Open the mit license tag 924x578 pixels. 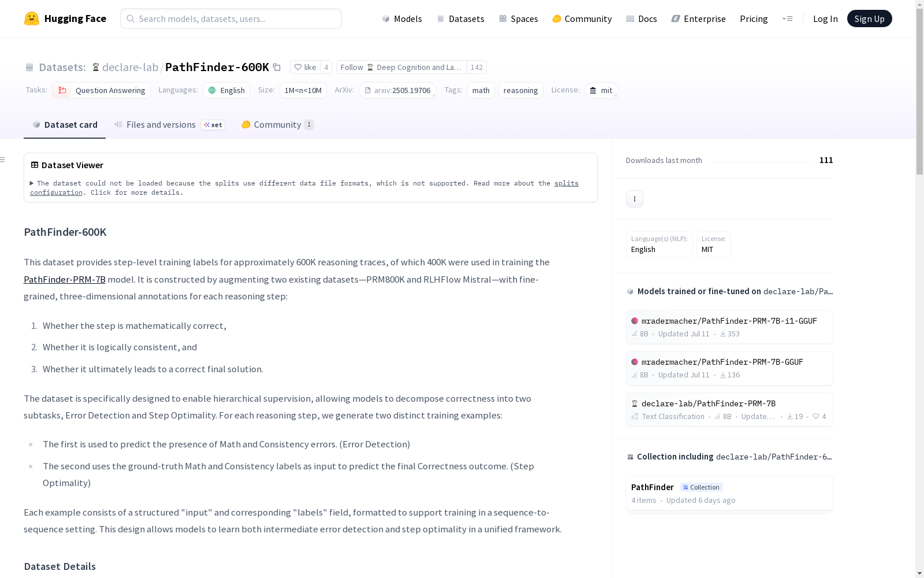[x=601, y=90]
